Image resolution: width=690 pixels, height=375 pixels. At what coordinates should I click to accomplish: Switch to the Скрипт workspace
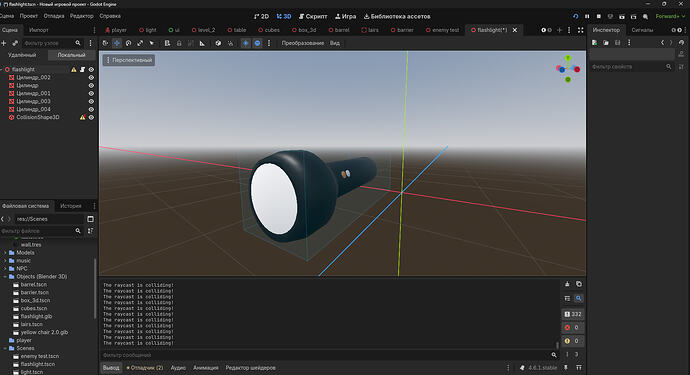[x=313, y=16]
